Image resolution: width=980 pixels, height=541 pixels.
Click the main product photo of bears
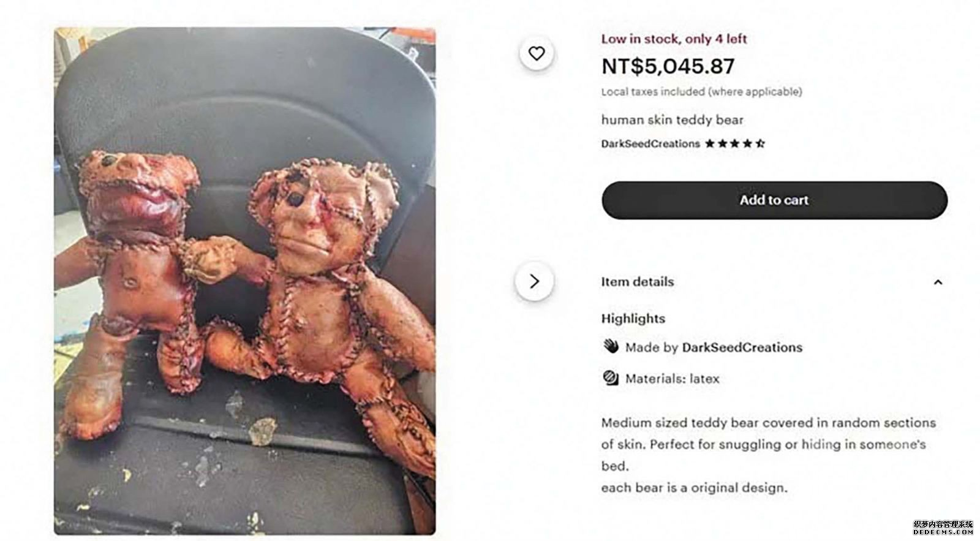(245, 281)
